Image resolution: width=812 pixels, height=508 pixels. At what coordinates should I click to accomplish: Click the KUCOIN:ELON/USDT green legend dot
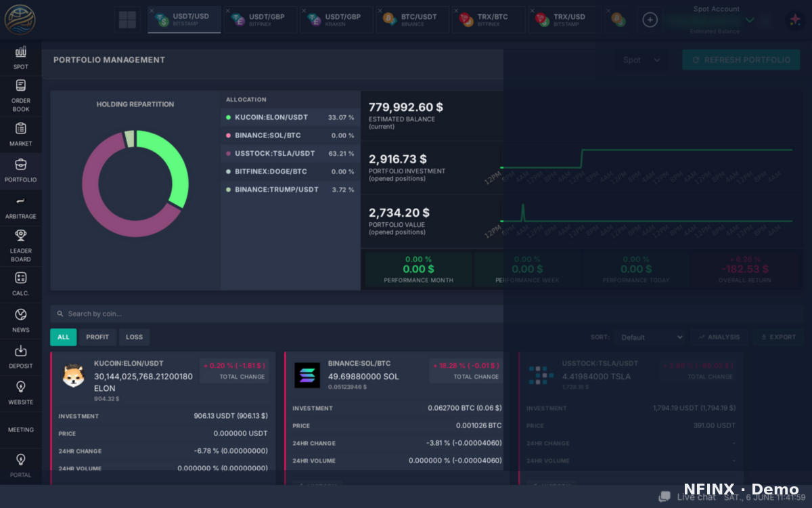[x=229, y=117]
